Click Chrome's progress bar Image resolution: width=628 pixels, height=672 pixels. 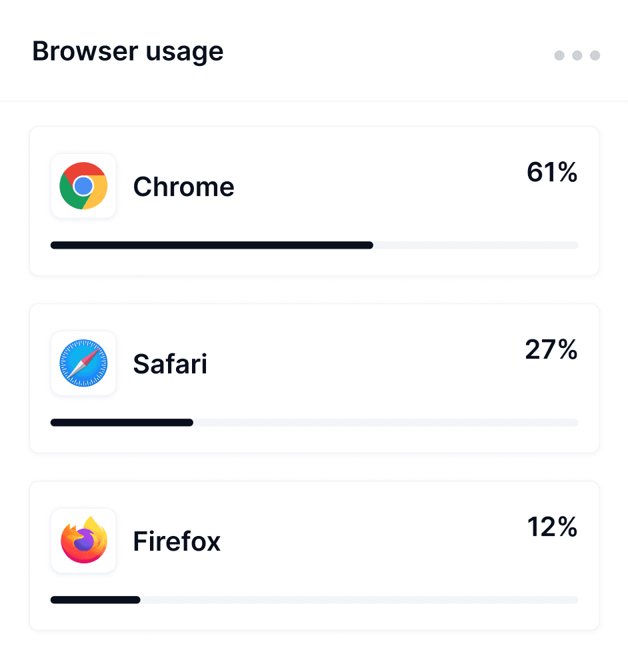pos(314,245)
